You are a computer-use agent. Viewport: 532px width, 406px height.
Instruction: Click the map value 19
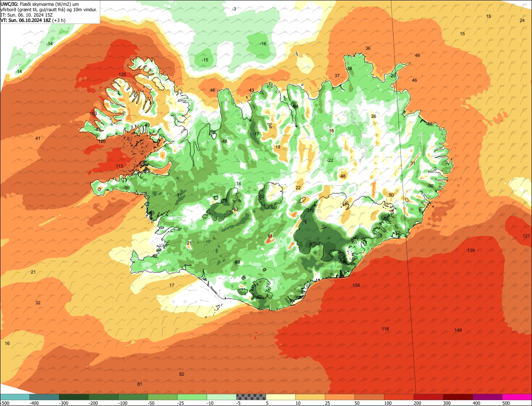(278, 147)
